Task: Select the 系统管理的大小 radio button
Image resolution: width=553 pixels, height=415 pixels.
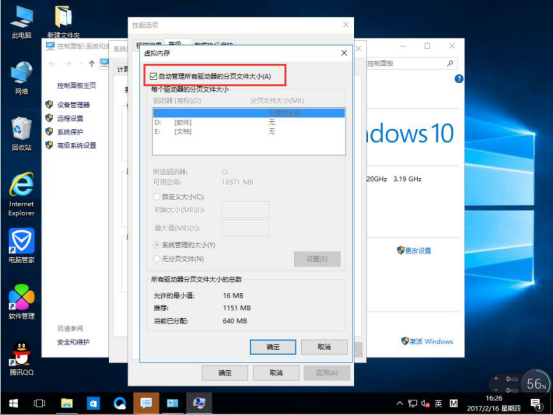Action: (157, 244)
